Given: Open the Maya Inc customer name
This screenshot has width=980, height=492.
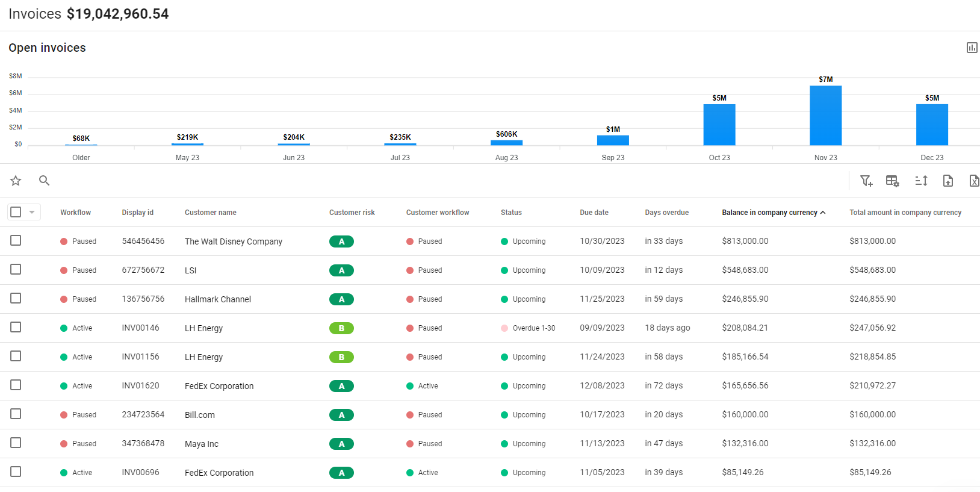Looking at the screenshot, I should click(201, 444).
